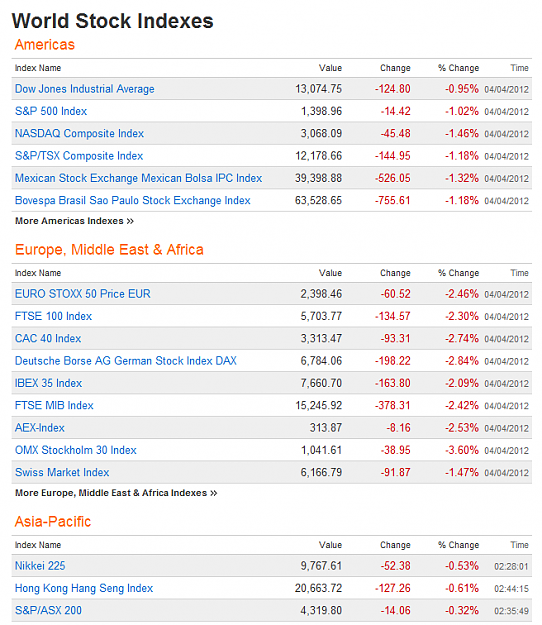542x625 pixels.
Task: Click S&P/ASX 200 time 02:35:49
Action: [x=511, y=611]
